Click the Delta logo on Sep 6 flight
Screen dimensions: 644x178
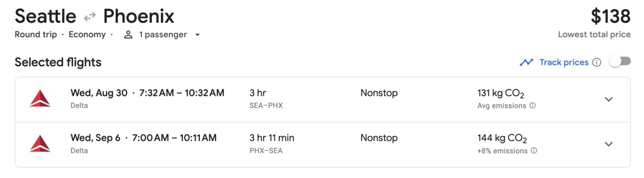(40, 144)
